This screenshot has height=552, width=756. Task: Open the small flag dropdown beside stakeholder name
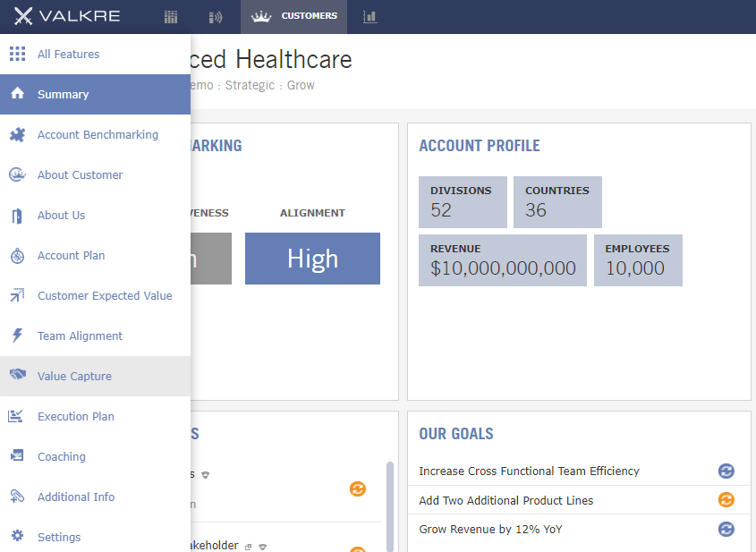tap(262, 547)
